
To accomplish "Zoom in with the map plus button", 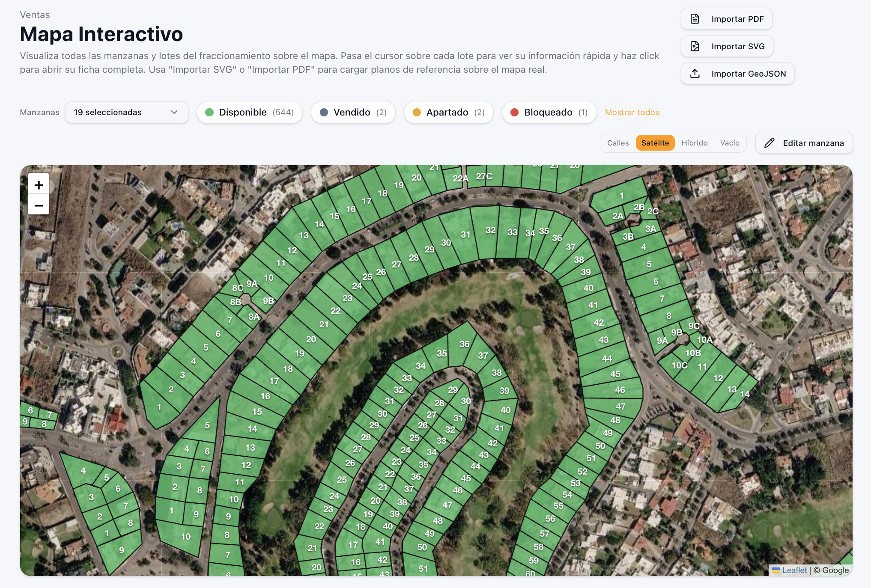I will tap(39, 185).
